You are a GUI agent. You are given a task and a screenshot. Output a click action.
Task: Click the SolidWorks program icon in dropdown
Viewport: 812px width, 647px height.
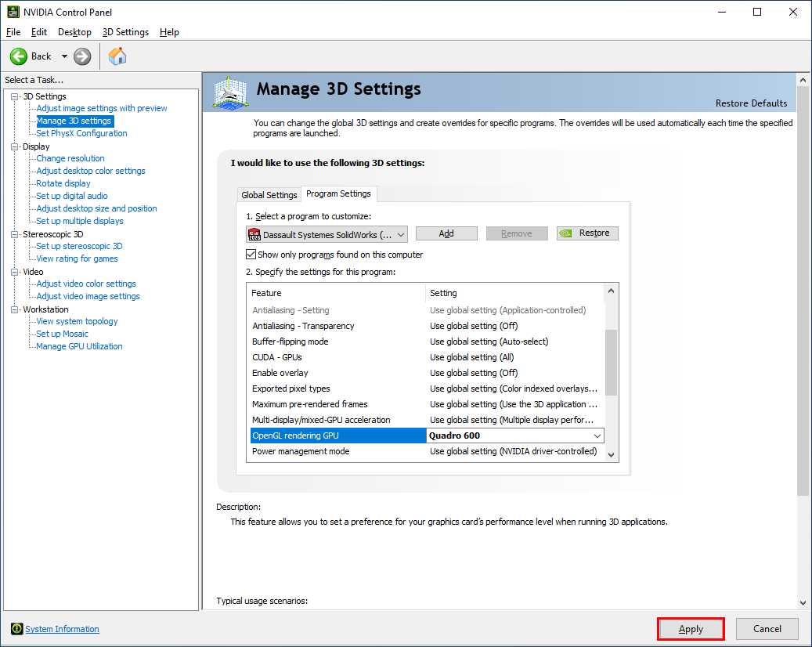click(254, 235)
